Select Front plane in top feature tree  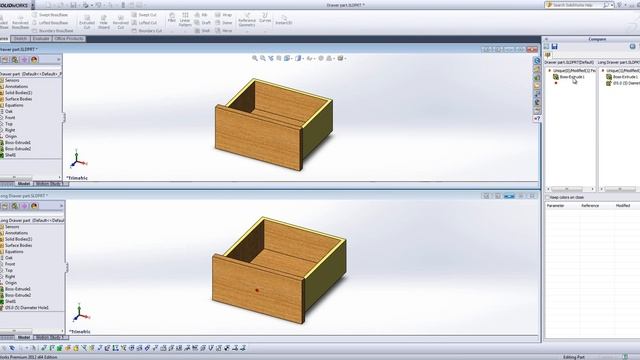pos(10,118)
